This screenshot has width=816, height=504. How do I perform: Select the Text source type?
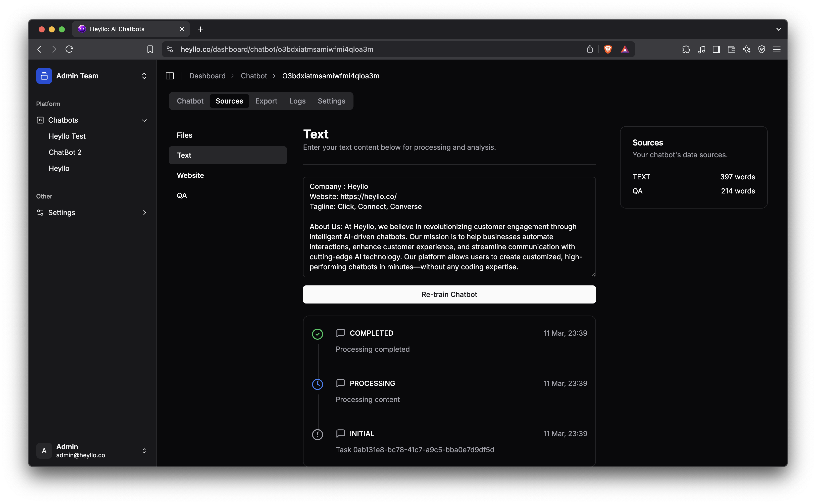[x=228, y=155]
